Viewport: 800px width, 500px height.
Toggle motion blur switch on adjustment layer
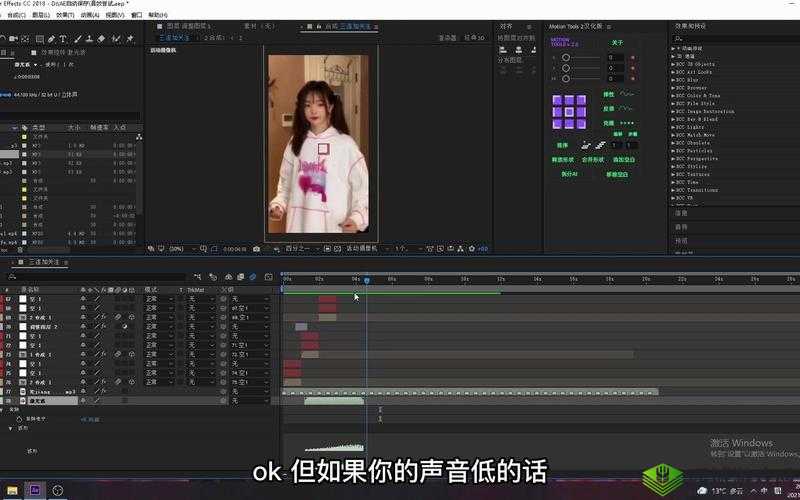click(118, 327)
